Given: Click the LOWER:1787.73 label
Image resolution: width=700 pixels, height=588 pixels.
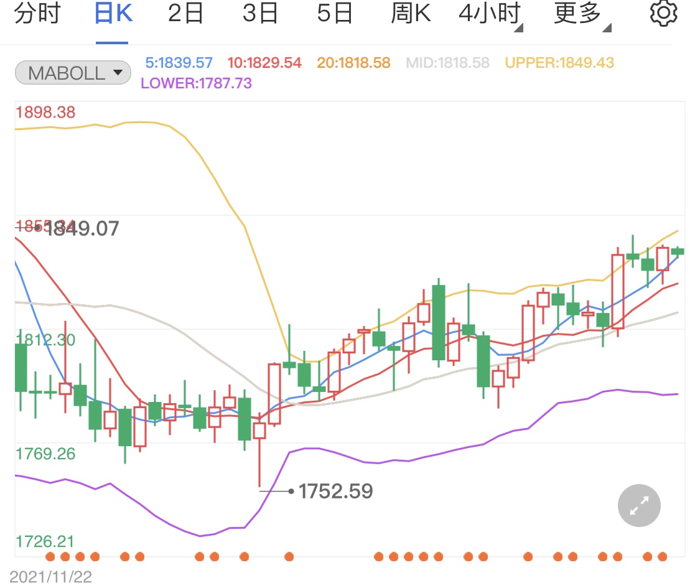Looking at the screenshot, I should point(197,83).
